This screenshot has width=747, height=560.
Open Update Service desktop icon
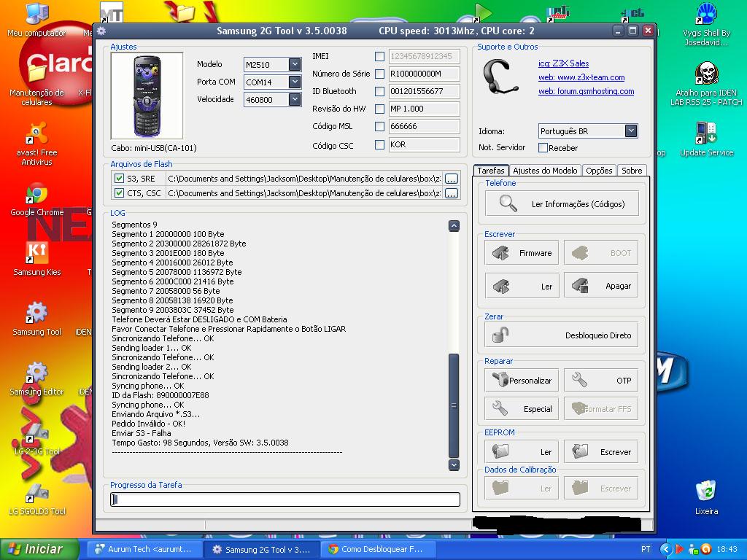706,139
